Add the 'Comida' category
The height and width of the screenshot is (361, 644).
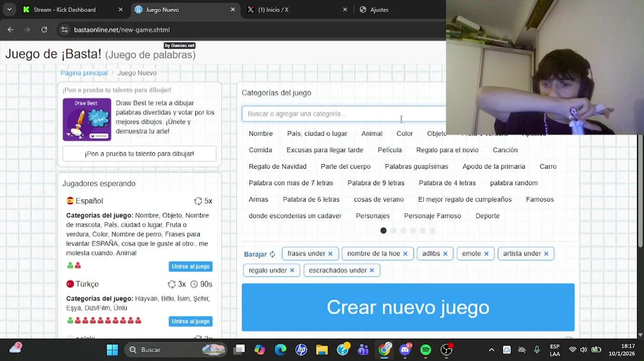tap(260, 150)
